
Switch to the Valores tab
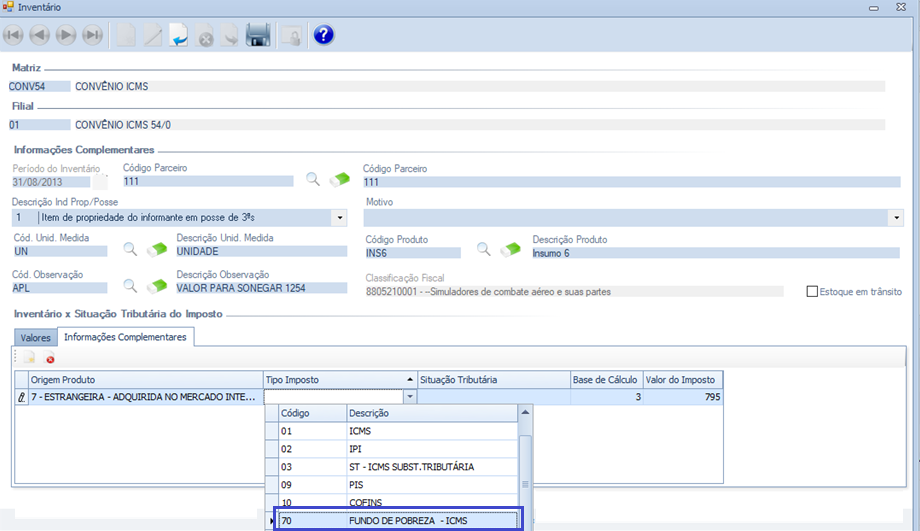pyautogui.click(x=35, y=338)
